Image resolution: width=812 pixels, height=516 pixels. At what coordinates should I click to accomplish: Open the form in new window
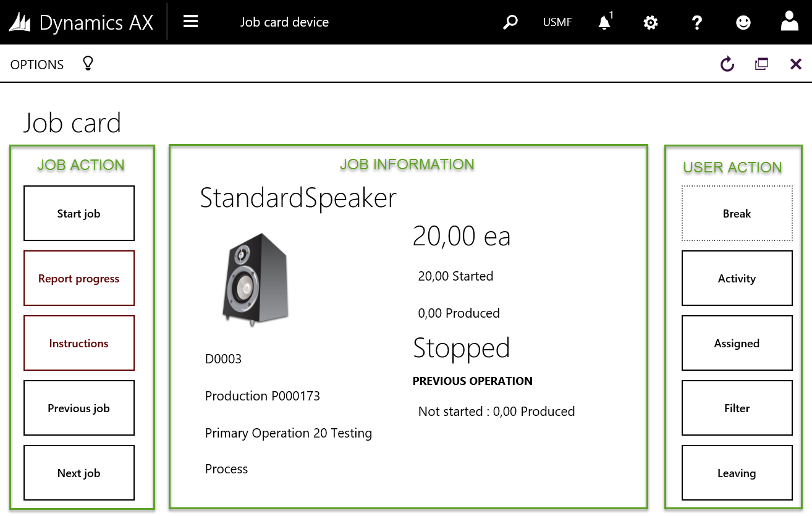(x=761, y=64)
